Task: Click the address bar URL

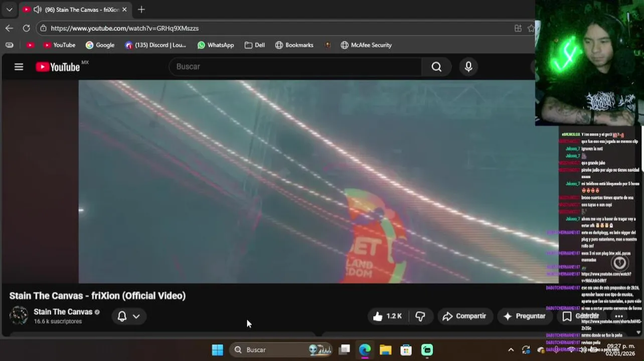Action: [124, 28]
